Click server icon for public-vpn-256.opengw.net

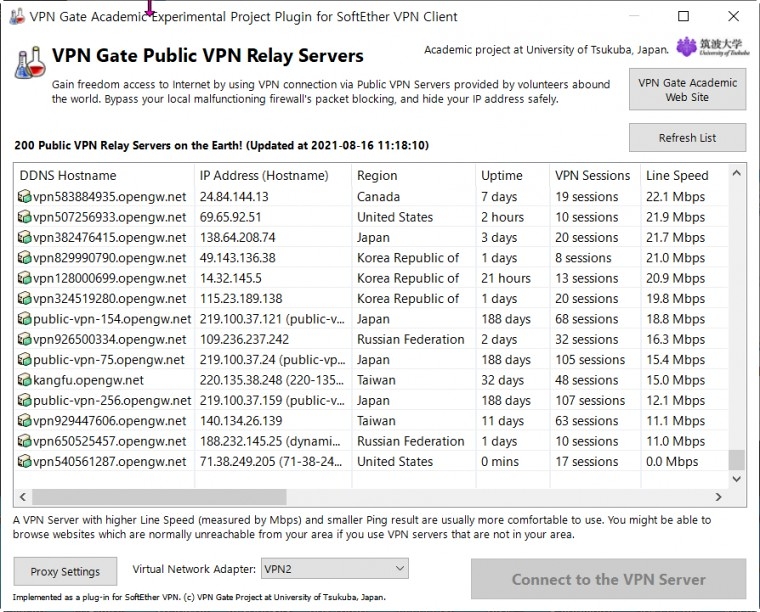click(24, 400)
